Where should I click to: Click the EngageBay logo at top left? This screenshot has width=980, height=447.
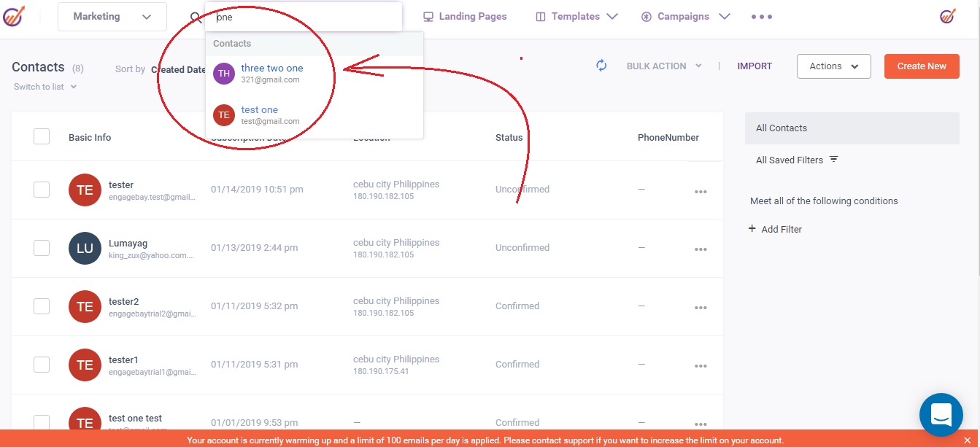pos(14,17)
